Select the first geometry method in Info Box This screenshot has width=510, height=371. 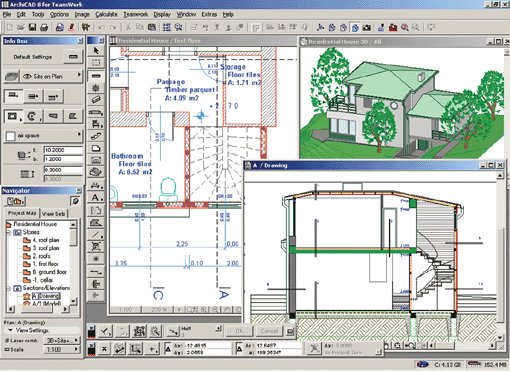pyautogui.click(x=13, y=116)
